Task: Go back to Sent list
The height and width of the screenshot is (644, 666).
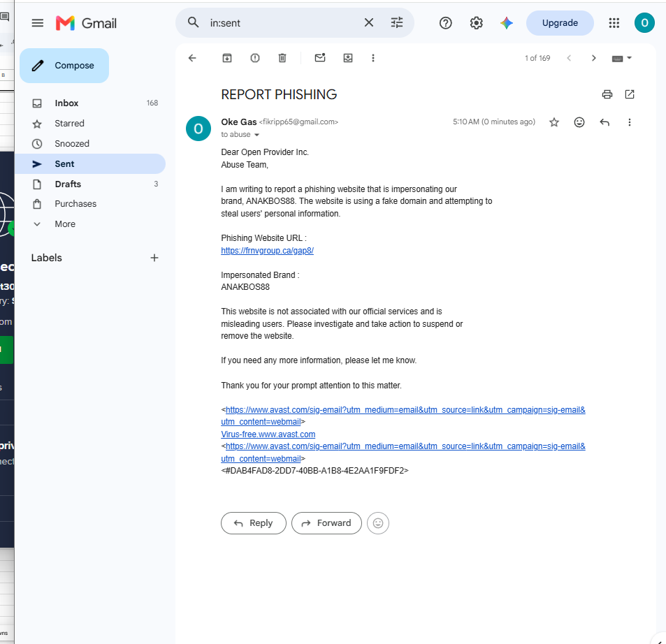Action: click(x=192, y=58)
